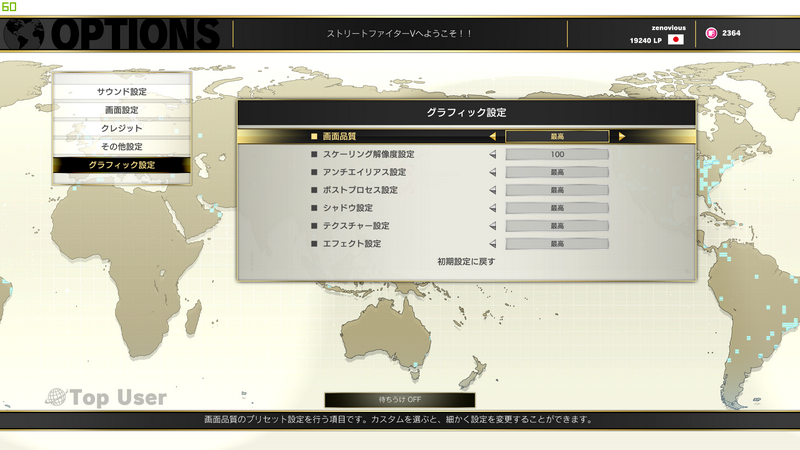The height and width of the screenshot is (450, 800).
Task: Open その他設定 menu item
Action: [122, 146]
